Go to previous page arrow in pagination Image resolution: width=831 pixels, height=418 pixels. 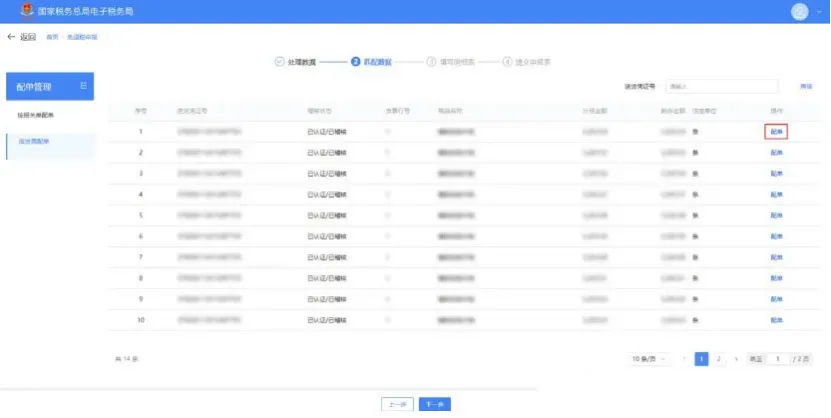[684, 359]
